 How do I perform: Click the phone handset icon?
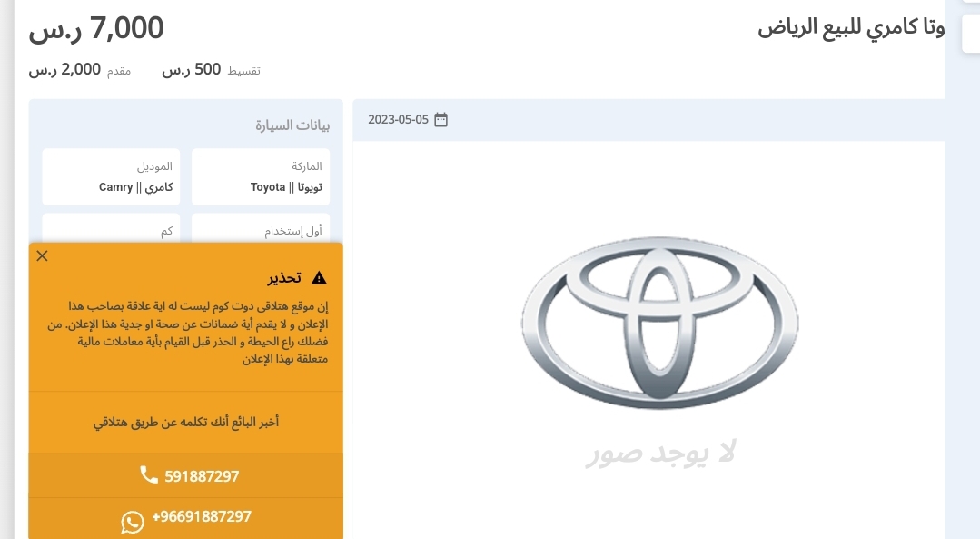tap(149, 474)
